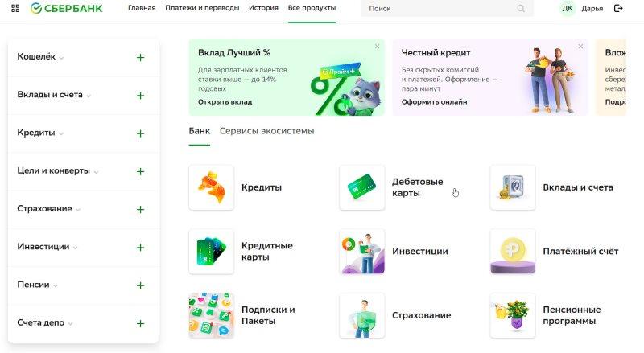Open the История menu item
The image size is (644, 353).
263,8
